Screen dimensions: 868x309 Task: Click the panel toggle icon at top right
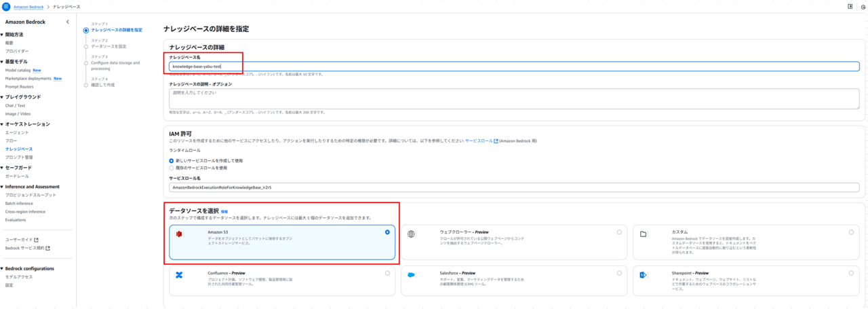click(850, 6)
